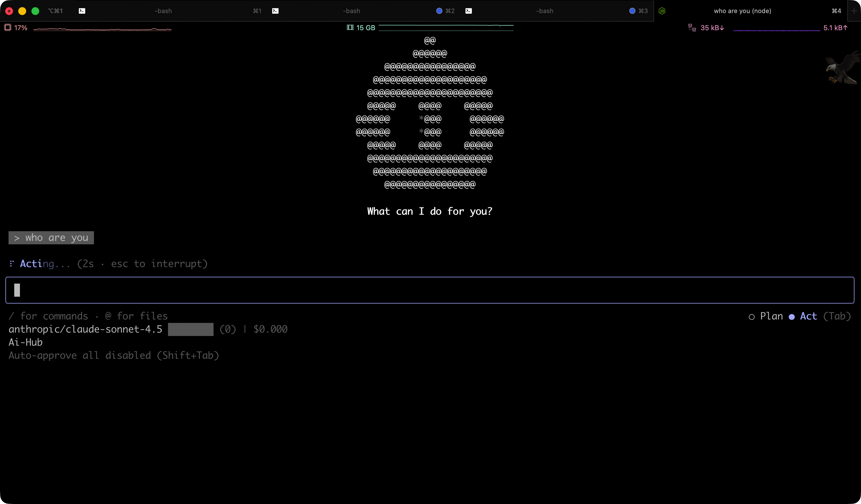The width and height of the screenshot is (861, 504).
Task: Click the eagle badge image
Action: pos(842,68)
